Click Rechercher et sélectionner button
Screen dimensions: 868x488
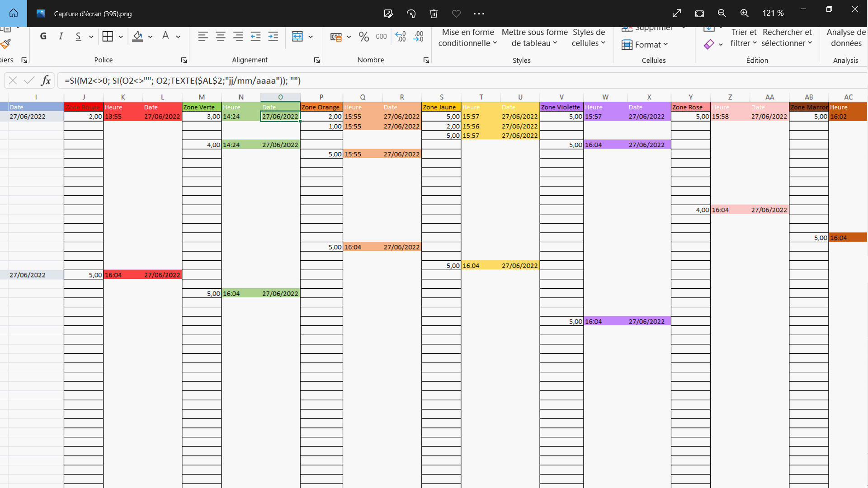click(787, 38)
